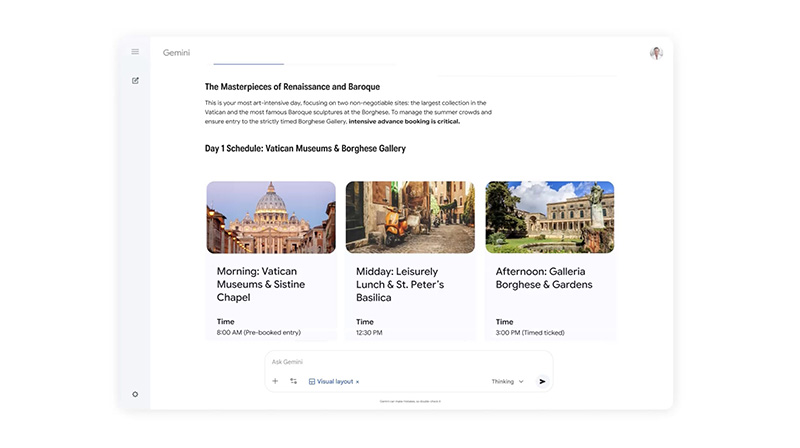Open the tools sliders icon
This screenshot has width=800, height=448.
tap(294, 381)
